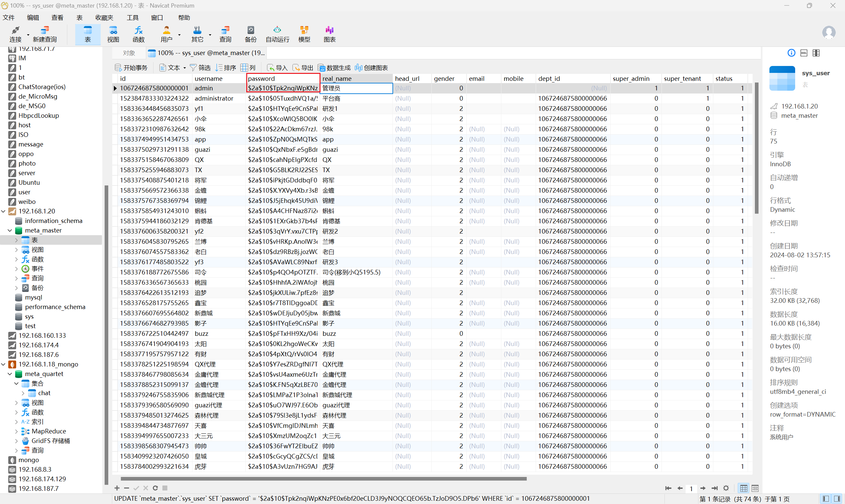
Task: Switch to grid view
Action: (743, 488)
